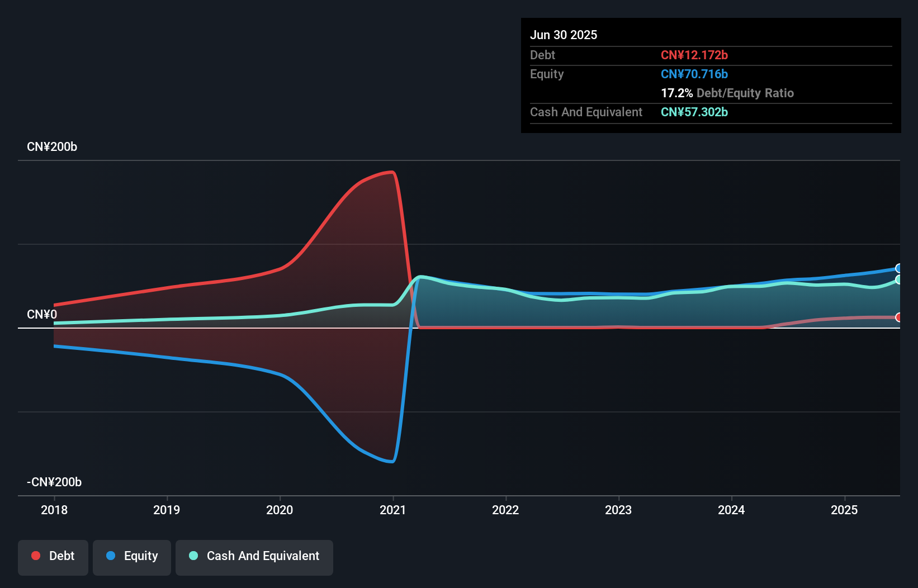
Task: Click the CN¥12.172b Debt value
Action: point(694,55)
